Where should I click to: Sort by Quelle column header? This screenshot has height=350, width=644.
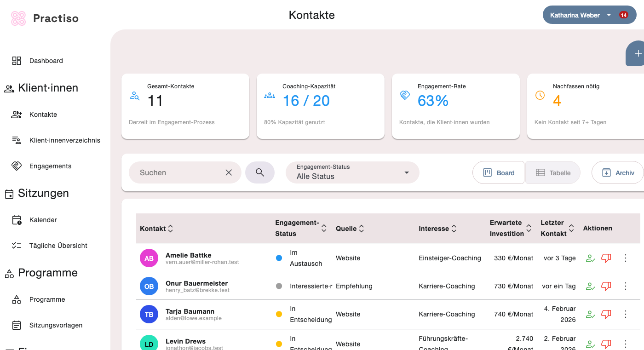362,228
